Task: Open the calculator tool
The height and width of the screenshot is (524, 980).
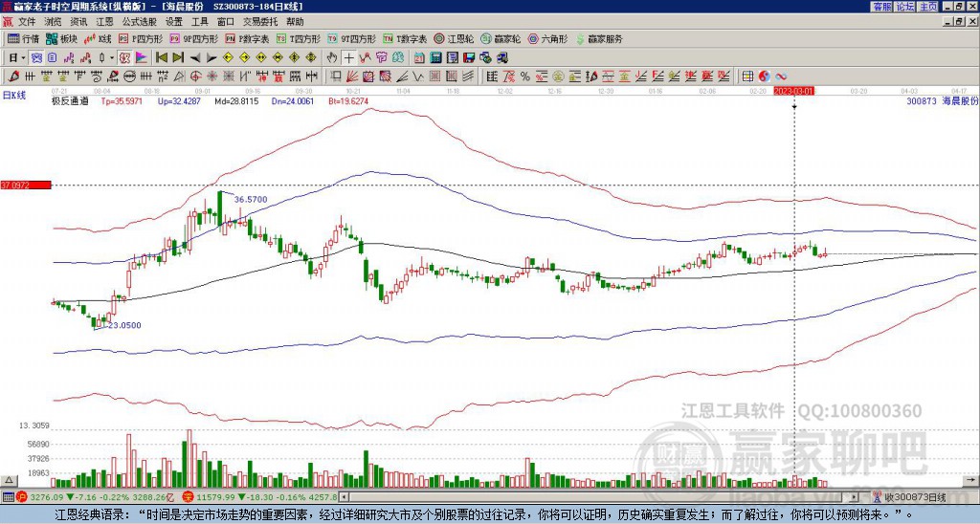Action: (x=435, y=58)
